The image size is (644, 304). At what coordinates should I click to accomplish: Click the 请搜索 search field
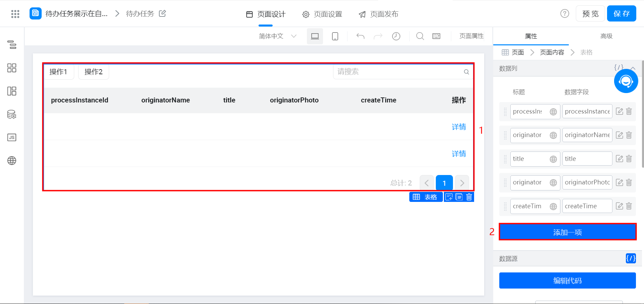click(400, 72)
